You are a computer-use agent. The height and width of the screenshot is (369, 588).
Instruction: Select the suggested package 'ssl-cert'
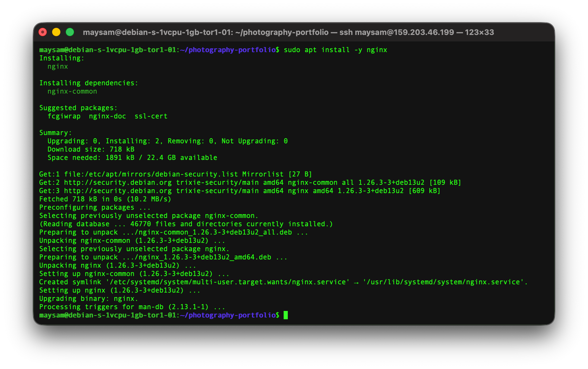point(151,116)
